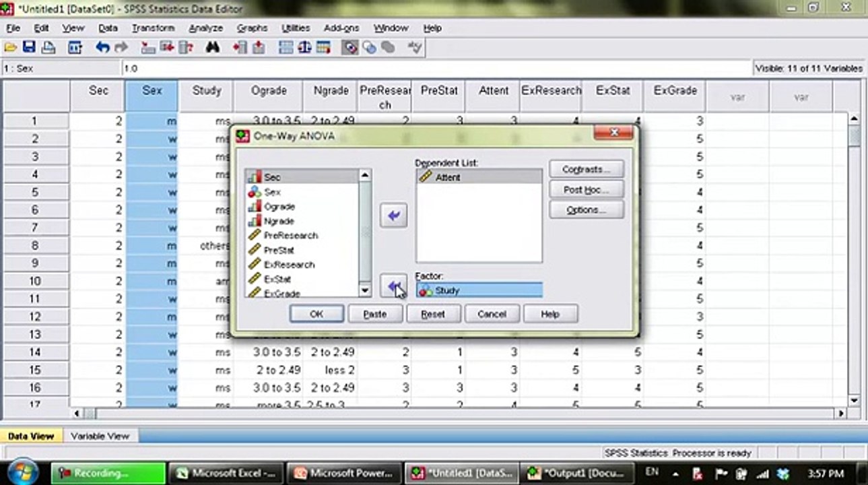Switch to Microsoft Excel in taskbar

point(226,473)
